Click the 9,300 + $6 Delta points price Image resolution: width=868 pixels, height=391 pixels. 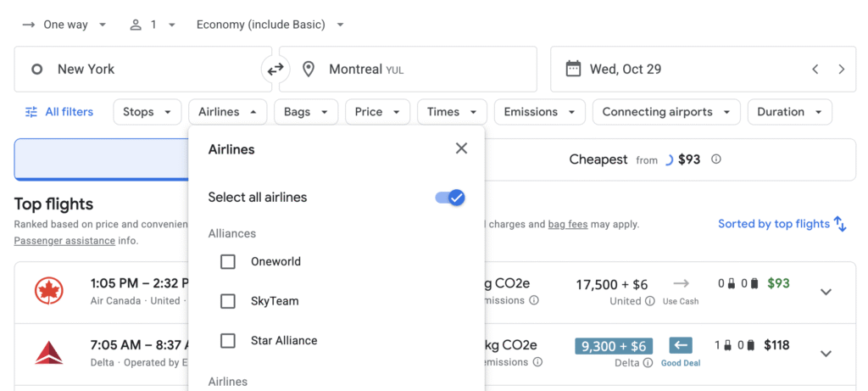[x=614, y=347]
